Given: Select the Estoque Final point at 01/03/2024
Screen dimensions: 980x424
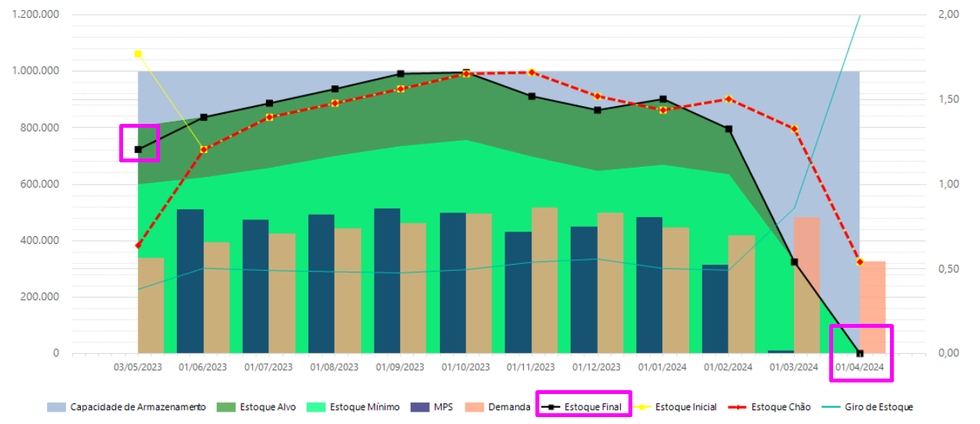Looking at the screenshot, I should coord(795,262).
